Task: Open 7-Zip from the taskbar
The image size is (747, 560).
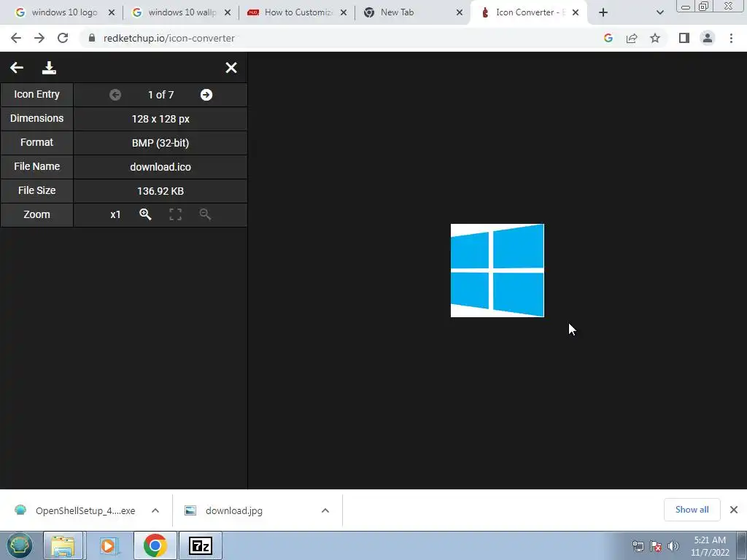Action: tap(201, 545)
